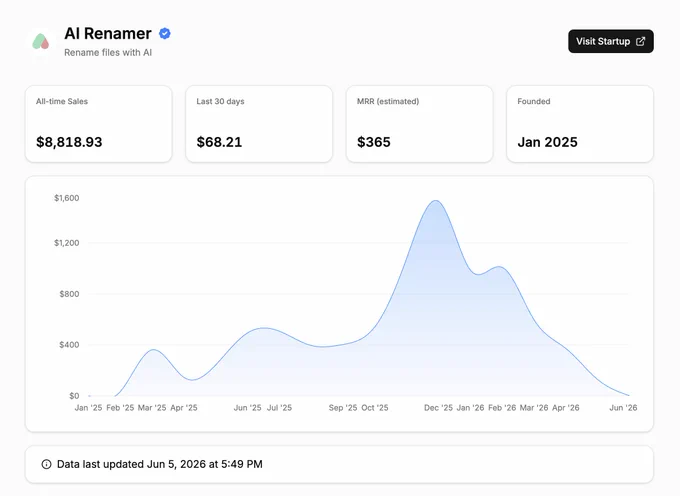Click the Feb '26 x-axis label
This screenshot has height=496, width=680.
click(x=502, y=408)
